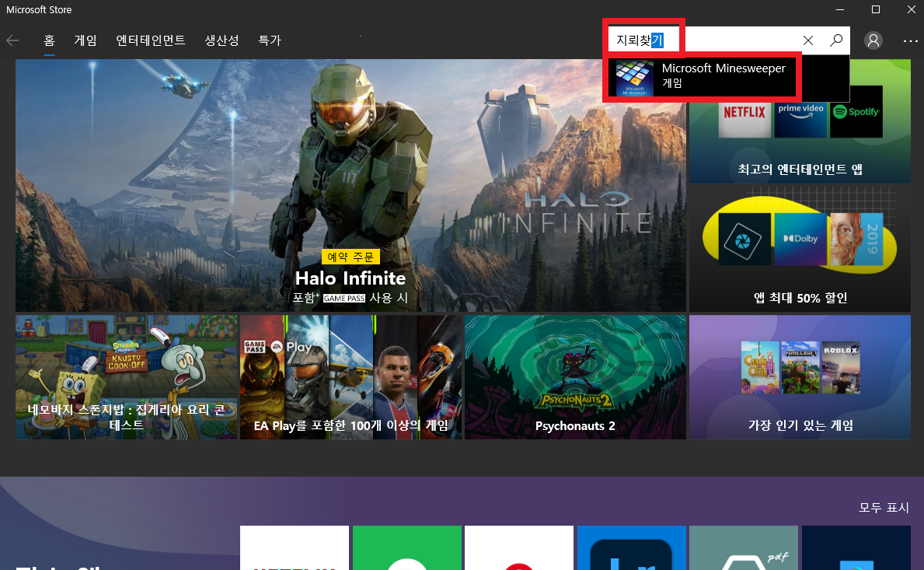
Task: Click the magnifier search icon
Action: (x=835, y=40)
